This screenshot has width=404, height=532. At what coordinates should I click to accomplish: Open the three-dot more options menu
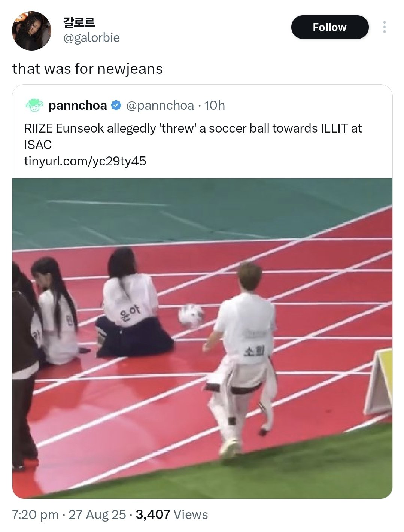[384, 27]
